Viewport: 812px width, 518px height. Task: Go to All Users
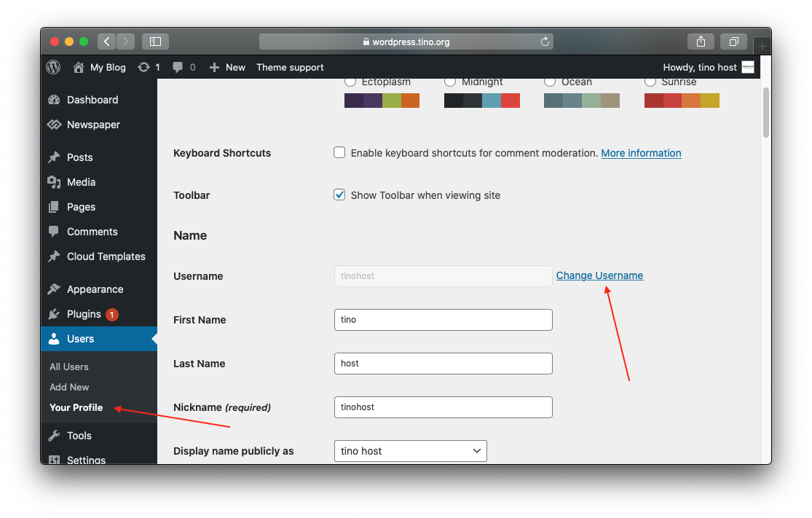(x=68, y=366)
